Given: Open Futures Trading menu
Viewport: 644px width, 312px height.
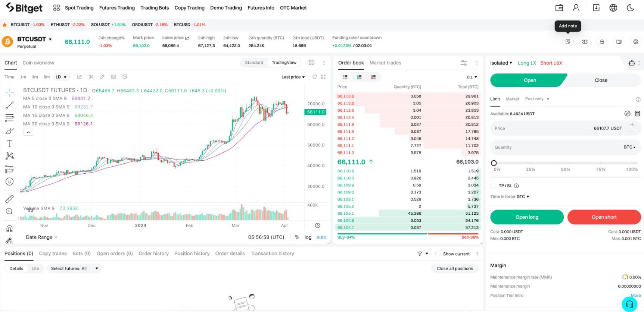Looking at the screenshot, I should click(x=117, y=8).
